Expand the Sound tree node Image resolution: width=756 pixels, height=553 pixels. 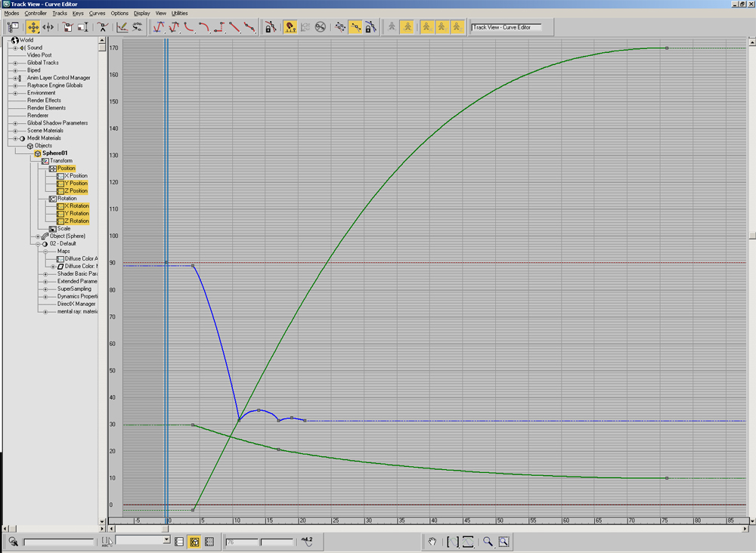tap(15, 48)
